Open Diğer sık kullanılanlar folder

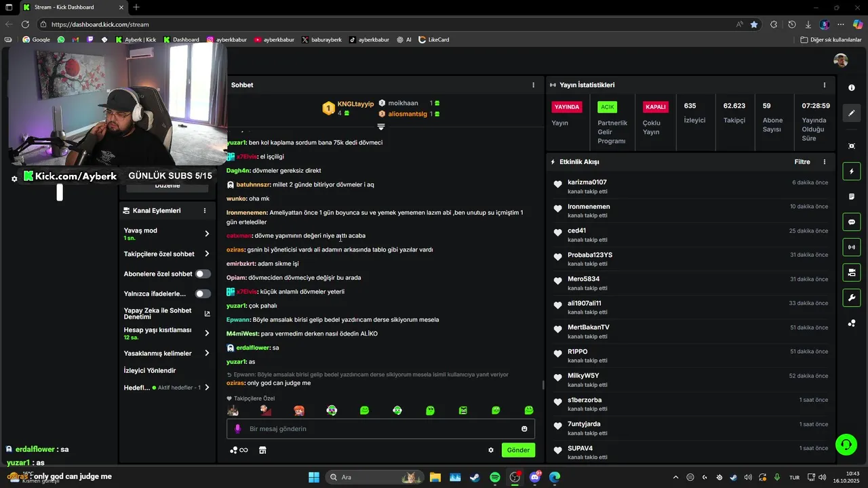coord(831,39)
